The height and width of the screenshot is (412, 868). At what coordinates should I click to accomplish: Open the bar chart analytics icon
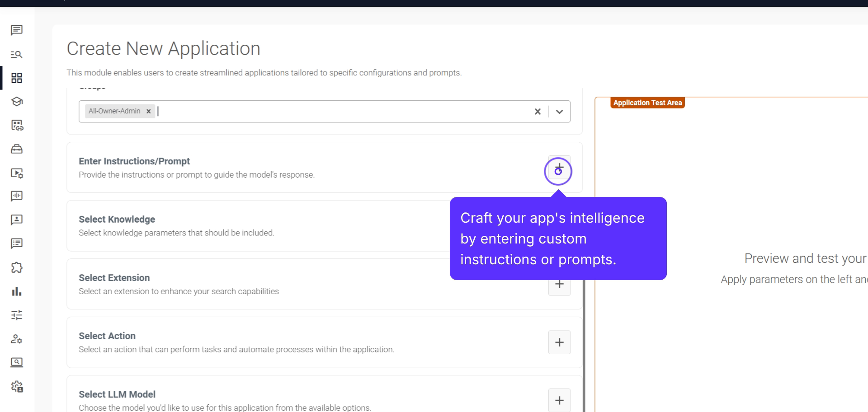[17, 291]
